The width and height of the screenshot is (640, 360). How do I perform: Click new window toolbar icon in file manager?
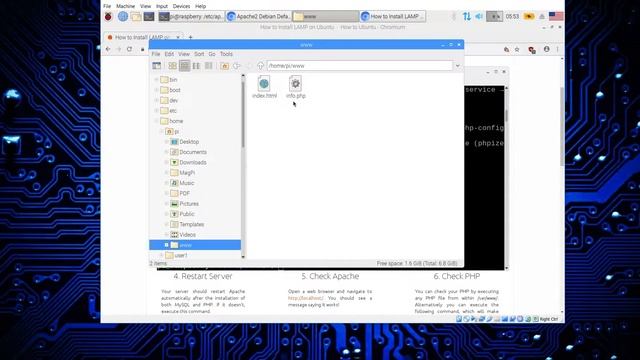157,66
